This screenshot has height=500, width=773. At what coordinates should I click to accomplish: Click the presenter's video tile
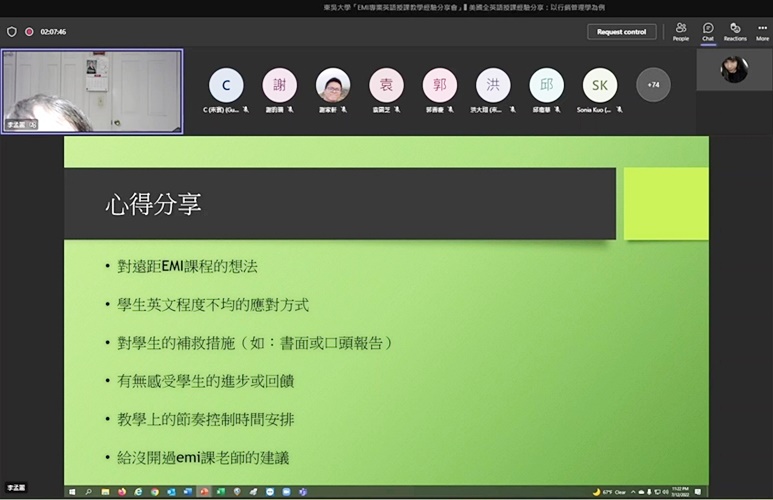pos(92,91)
